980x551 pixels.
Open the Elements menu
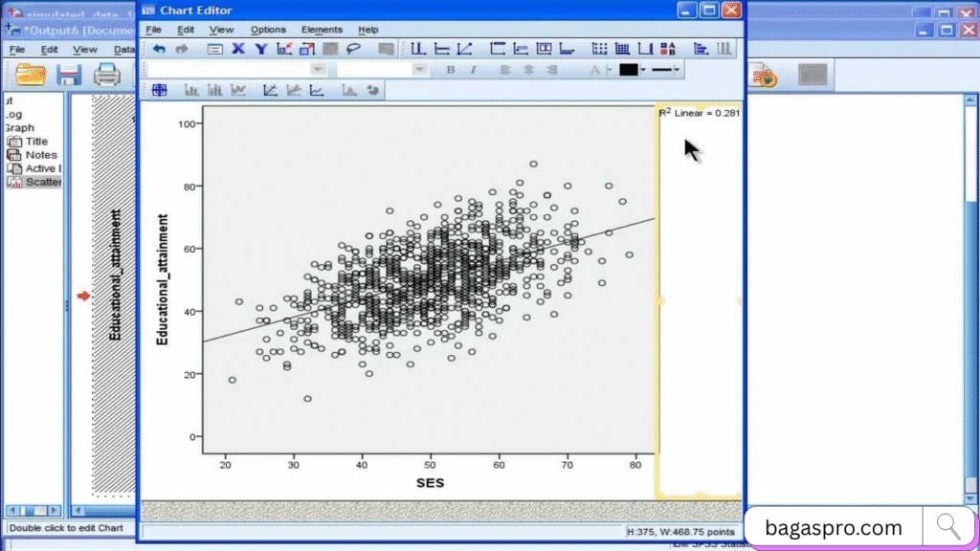[x=323, y=30]
